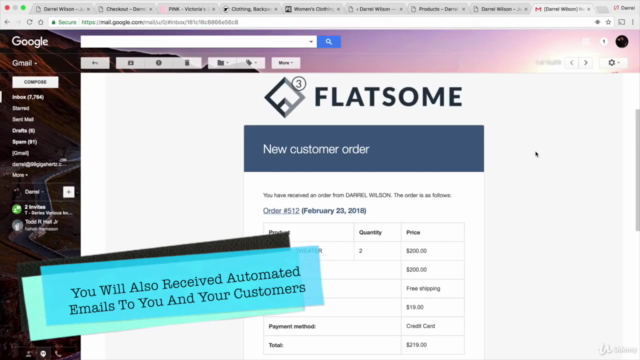
Task: Archive this email
Action: click(131, 63)
